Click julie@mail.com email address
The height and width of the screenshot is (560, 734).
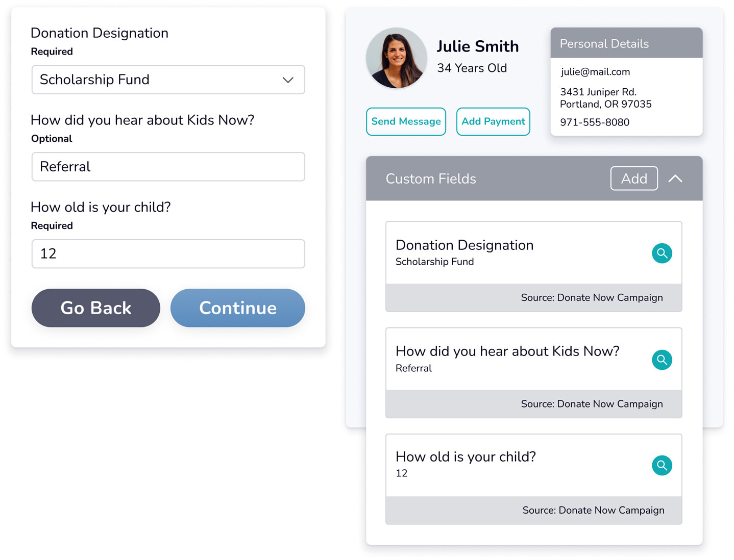point(595,72)
